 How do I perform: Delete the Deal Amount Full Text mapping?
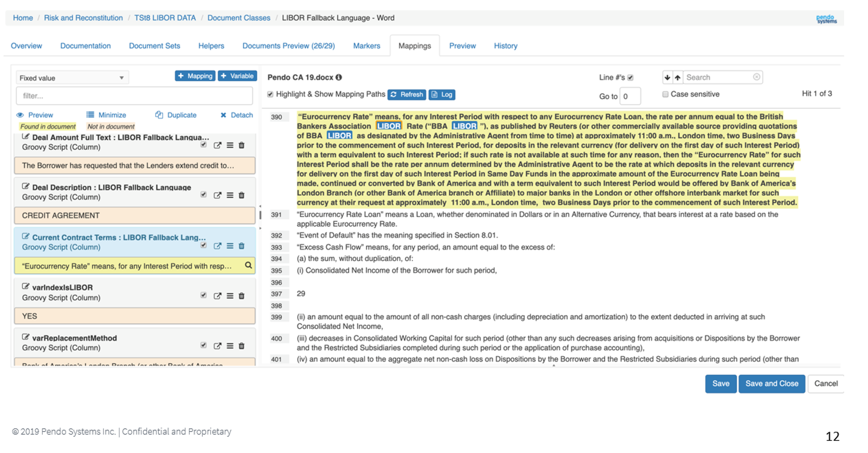click(x=242, y=146)
